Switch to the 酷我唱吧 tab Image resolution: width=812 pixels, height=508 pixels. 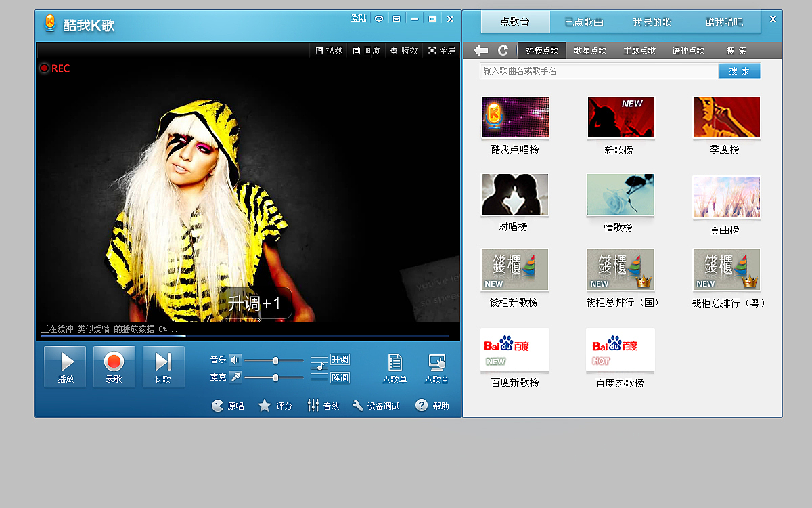click(724, 22)
